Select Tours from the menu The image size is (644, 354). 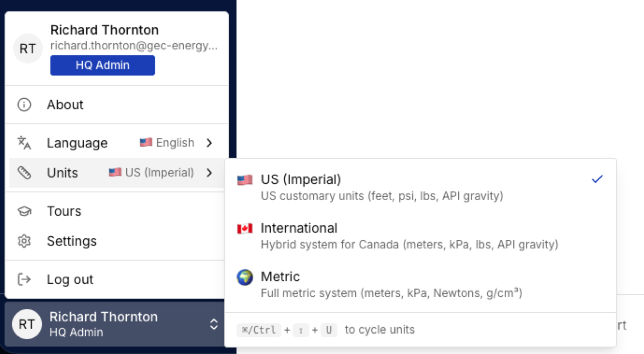pyautogui.click(x=64, y=211)
